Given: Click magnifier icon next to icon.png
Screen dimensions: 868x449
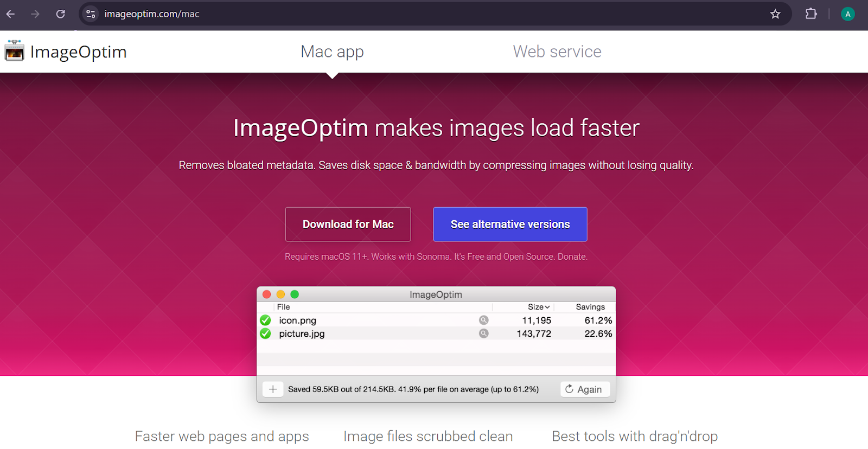Looking at the screenshot, I should pos(483,320).
